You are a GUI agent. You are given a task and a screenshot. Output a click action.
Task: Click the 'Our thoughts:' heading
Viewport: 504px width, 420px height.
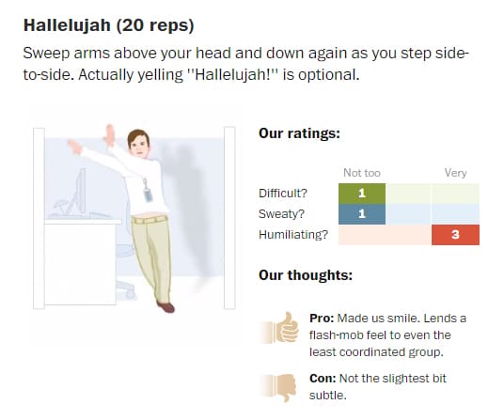[x=306, y=275]
